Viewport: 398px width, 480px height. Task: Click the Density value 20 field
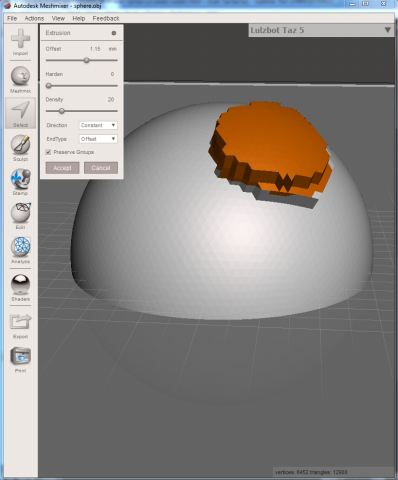click(x=111, y=99)
